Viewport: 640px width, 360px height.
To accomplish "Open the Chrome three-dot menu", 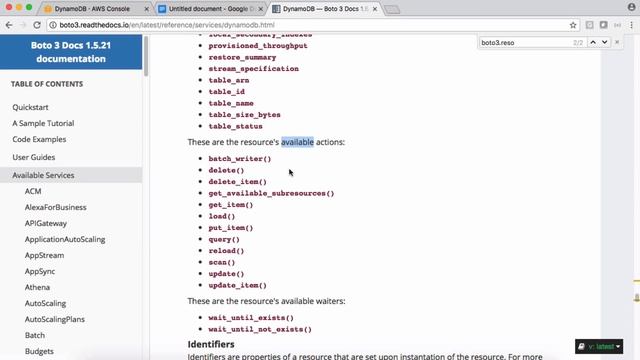I will point(631,25).
